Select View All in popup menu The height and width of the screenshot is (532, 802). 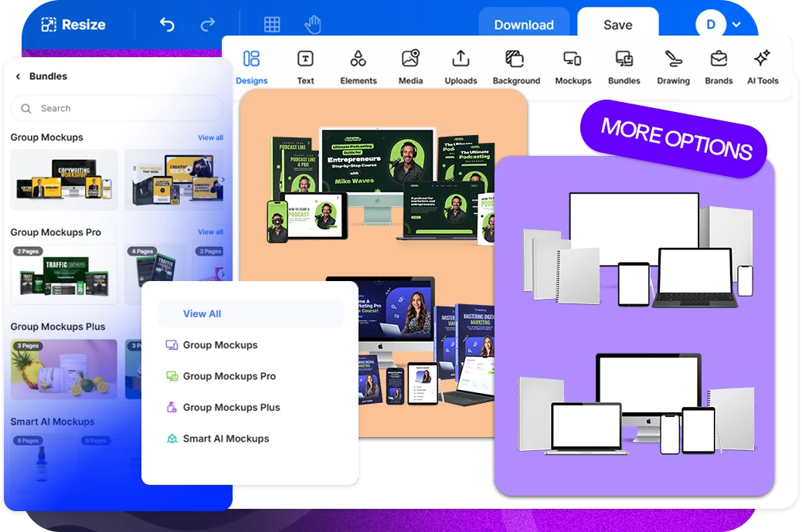pyautogui.click(x=250, y=313)
